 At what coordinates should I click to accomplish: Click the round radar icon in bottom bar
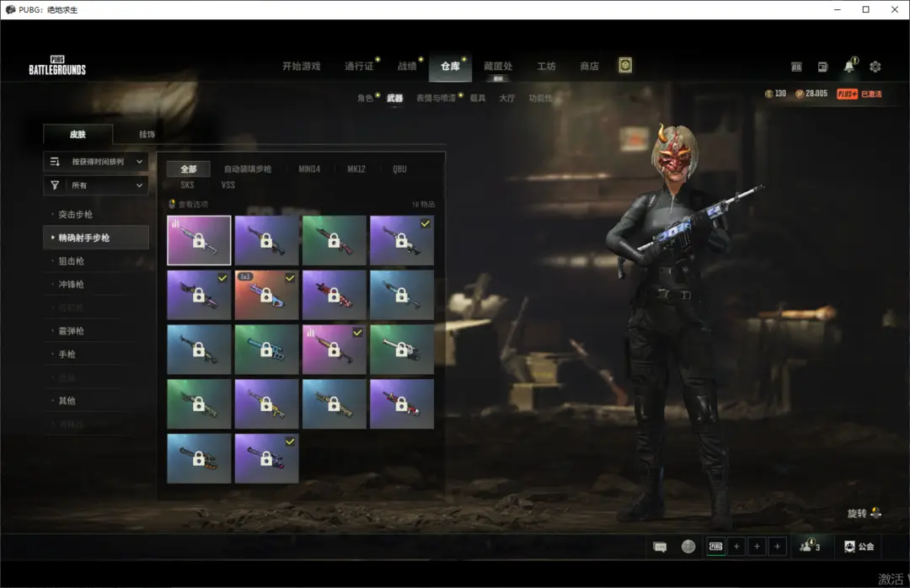[688, 546]
